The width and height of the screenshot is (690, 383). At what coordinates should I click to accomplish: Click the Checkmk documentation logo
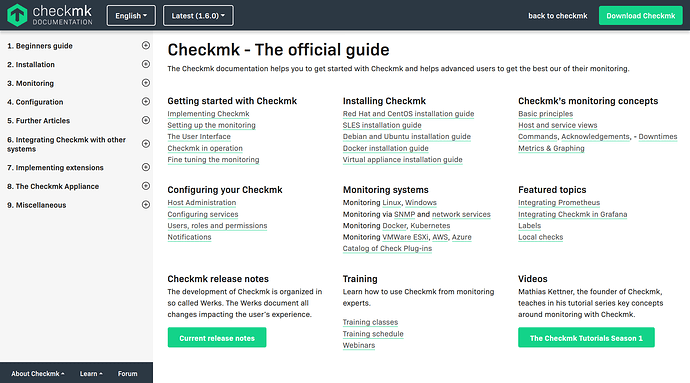50,15
